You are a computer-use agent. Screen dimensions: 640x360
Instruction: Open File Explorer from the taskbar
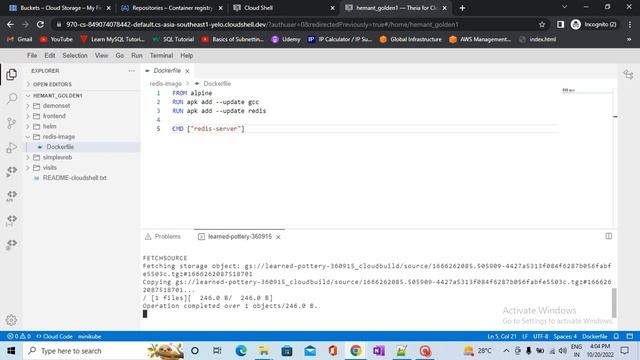click(264, 351)
